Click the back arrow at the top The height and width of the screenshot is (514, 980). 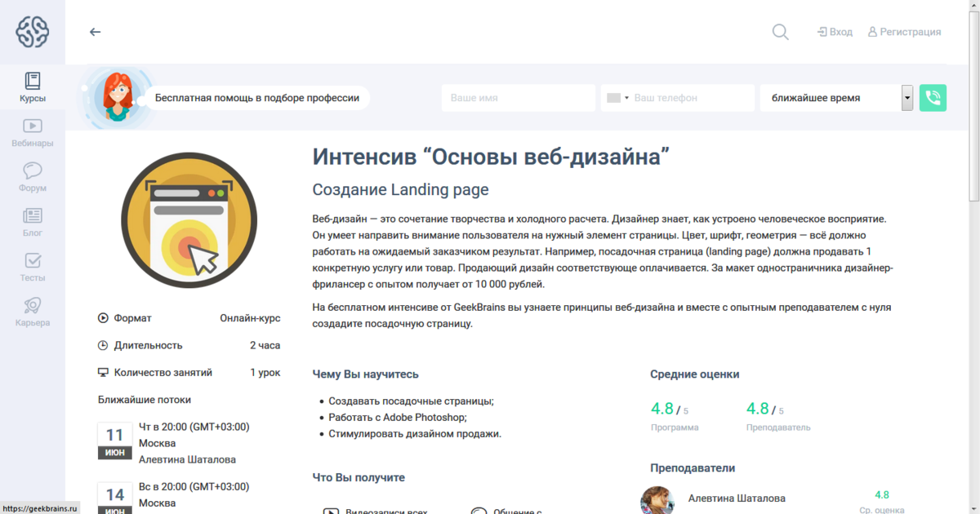(x=95, y=32)
